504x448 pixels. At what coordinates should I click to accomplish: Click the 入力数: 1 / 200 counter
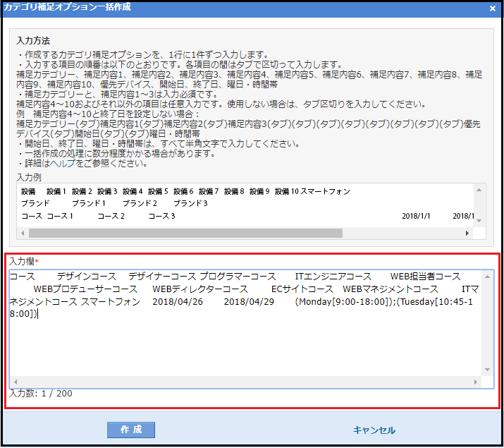pos(41,394)
